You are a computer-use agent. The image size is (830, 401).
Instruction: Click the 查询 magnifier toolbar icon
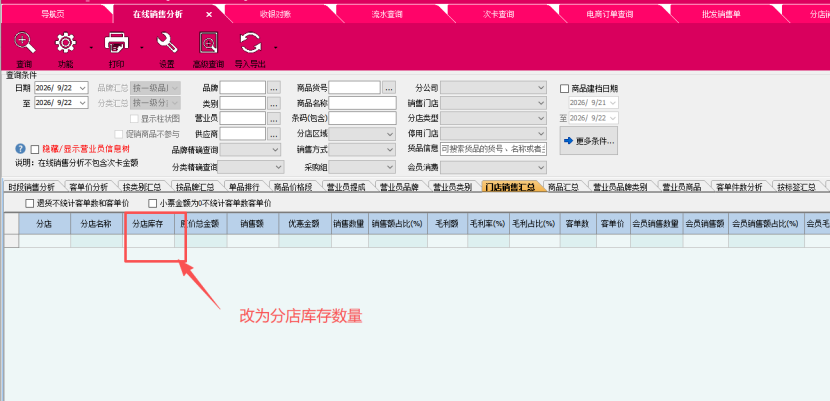point(24,43)
